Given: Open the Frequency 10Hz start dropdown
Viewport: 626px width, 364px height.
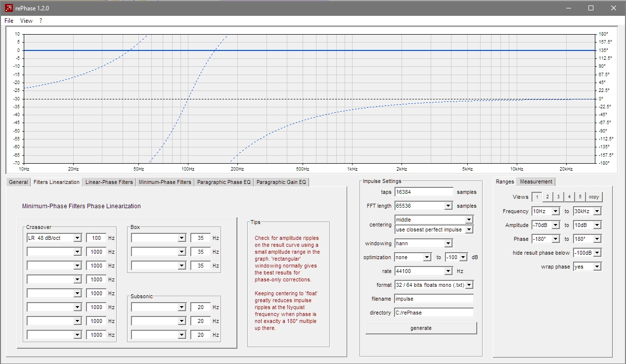Looking at the screenshot, I should click(x=546, y=211).
